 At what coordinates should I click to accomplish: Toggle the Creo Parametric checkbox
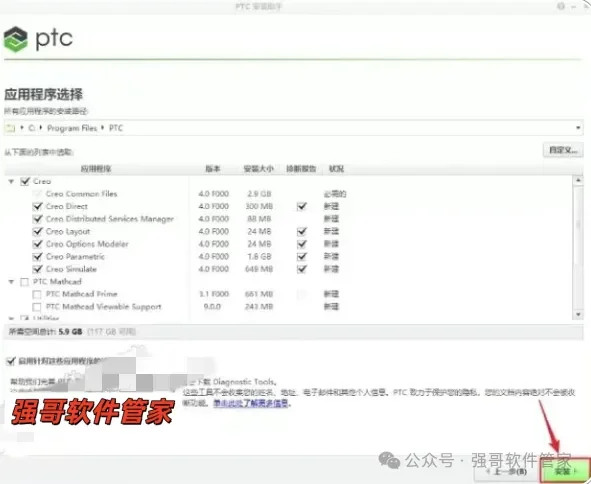[37, 257]
